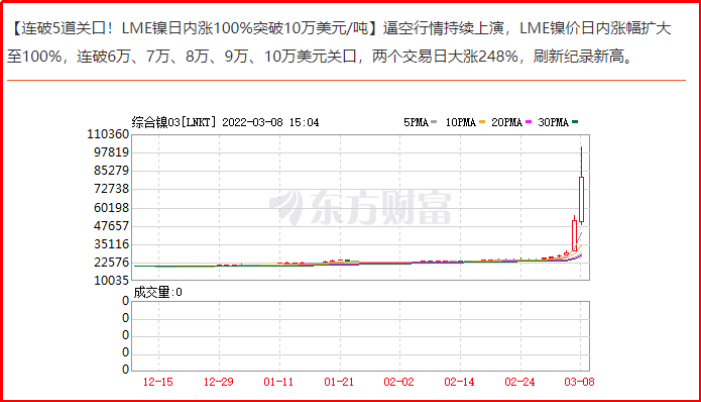The image size is (701, 402).
Task: Click the x-axis date 01-21
Action: tap(339, 382)
